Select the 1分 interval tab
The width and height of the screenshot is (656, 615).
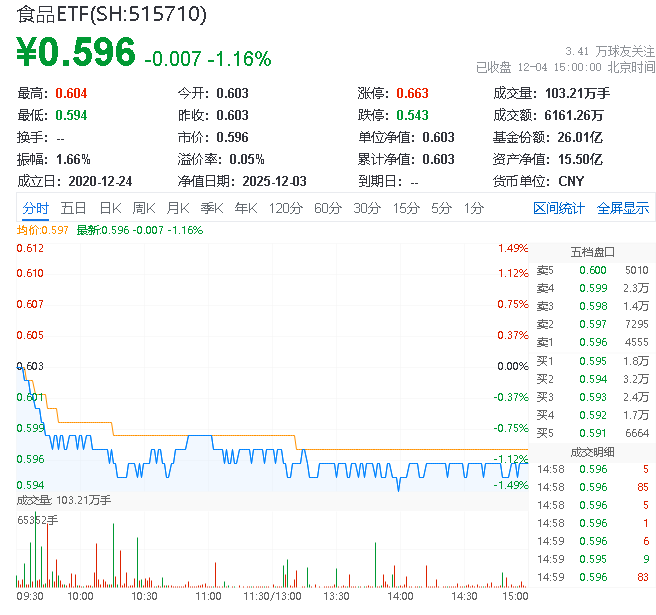[x=473, y=208]
